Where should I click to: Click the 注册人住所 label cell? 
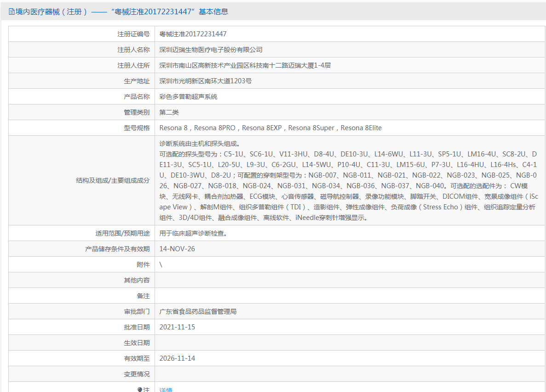[x=82, y=65]
